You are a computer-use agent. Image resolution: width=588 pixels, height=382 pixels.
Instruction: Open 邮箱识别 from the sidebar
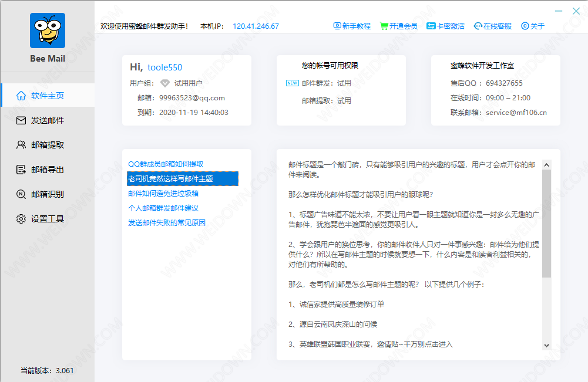[x=47, y=194]
